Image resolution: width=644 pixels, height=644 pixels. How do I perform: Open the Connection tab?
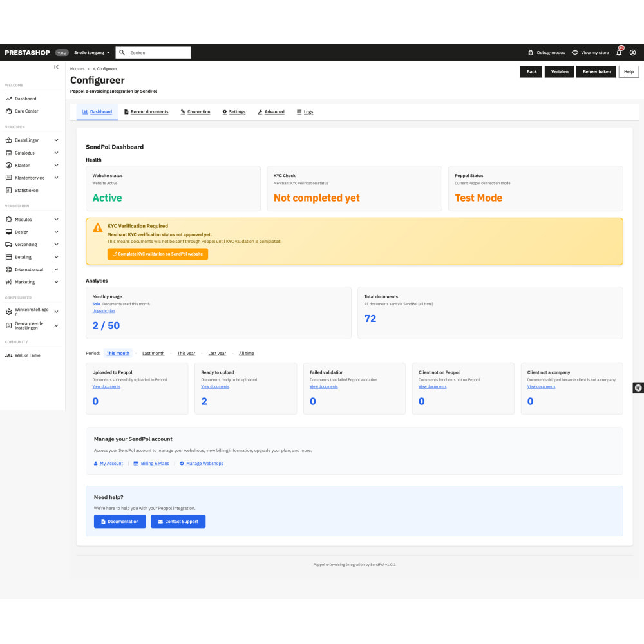click(196, 111)
